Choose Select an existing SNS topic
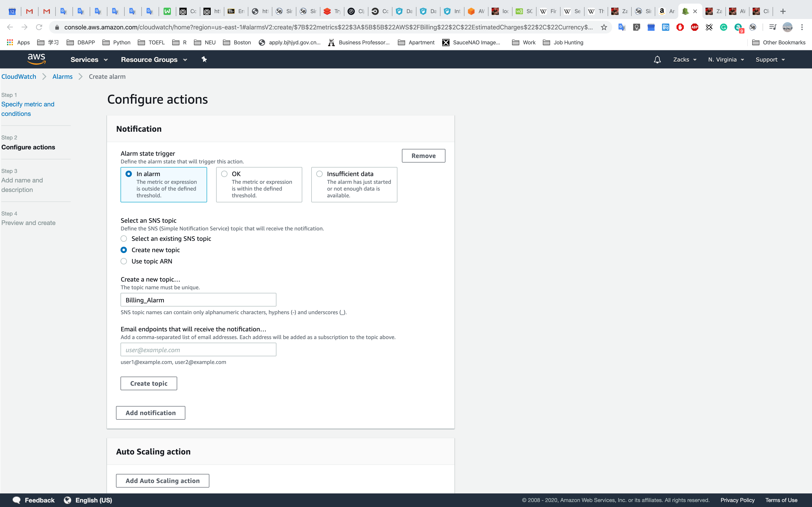Viewport: 812px width, 507px height. [124, 239]
